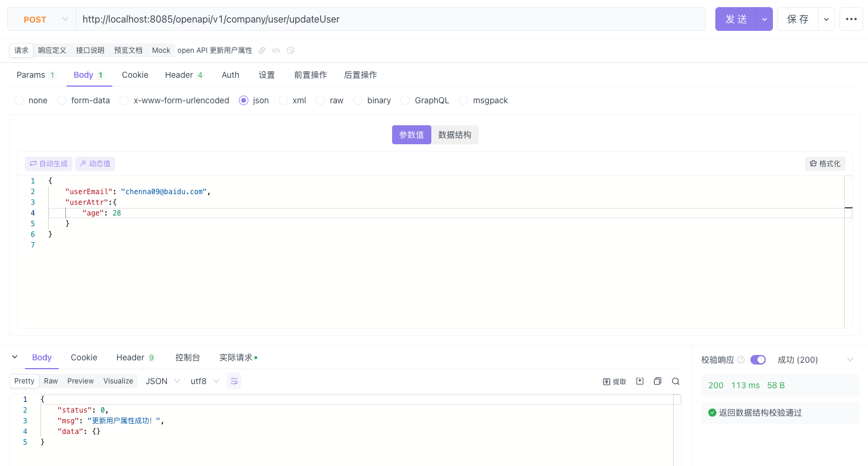Select the Pretty response view
868x466 pixels.
24,381
